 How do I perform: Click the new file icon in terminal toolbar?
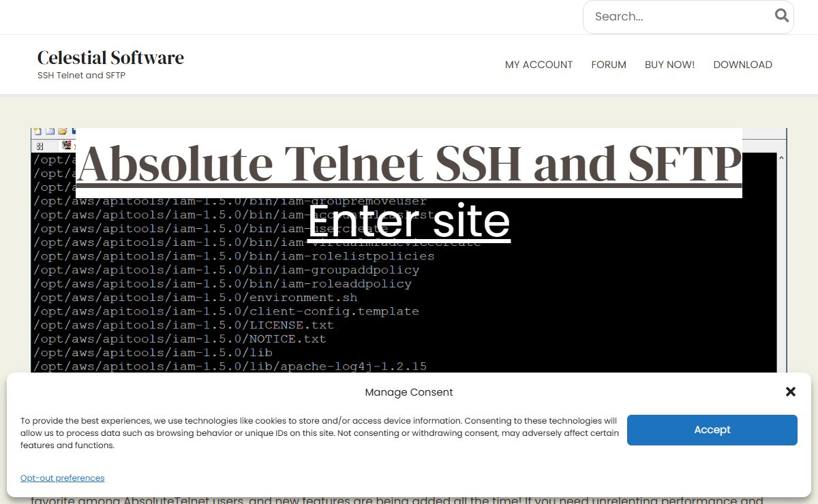click(x=37, y=131)
